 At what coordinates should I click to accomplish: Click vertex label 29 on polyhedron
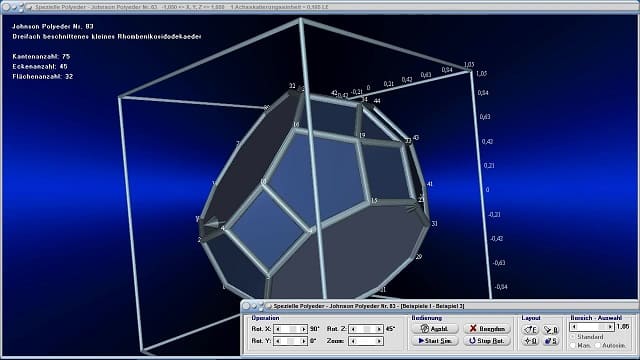coord(418,257)
